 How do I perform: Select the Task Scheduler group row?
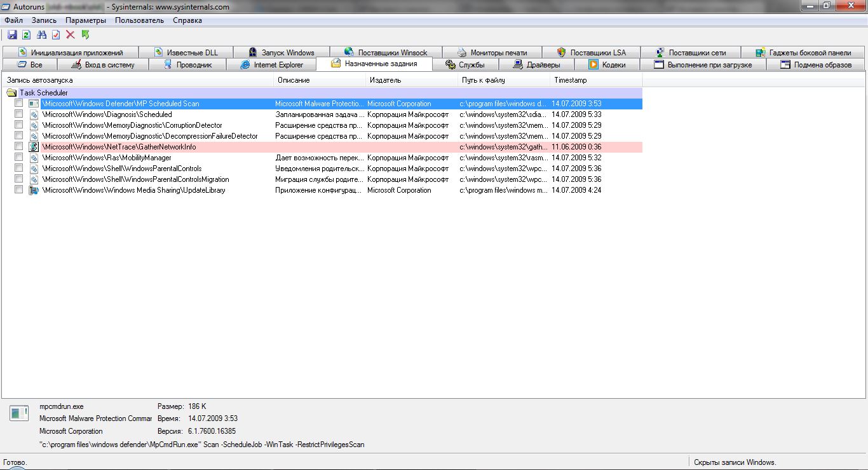322,93
